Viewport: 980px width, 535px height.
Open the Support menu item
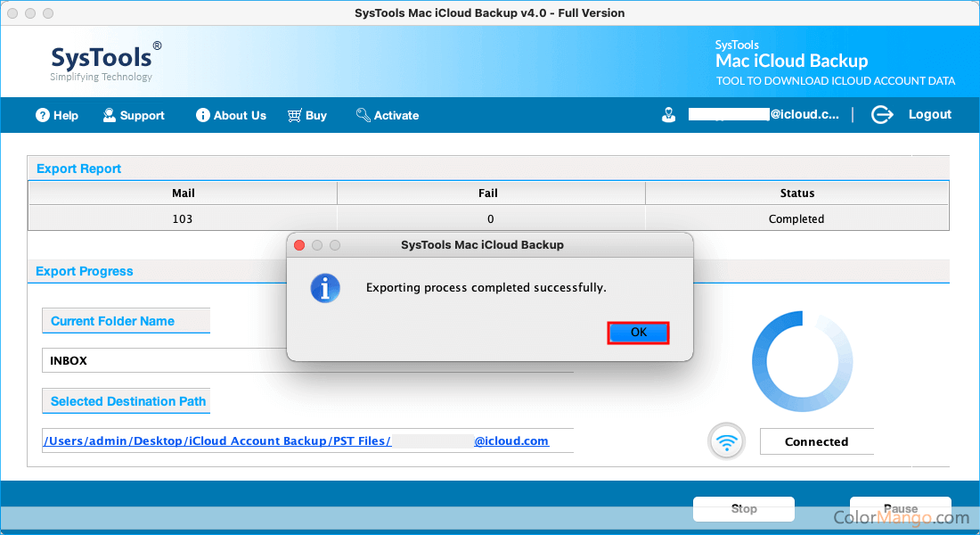pyautogui.click(x=134, y=115)
